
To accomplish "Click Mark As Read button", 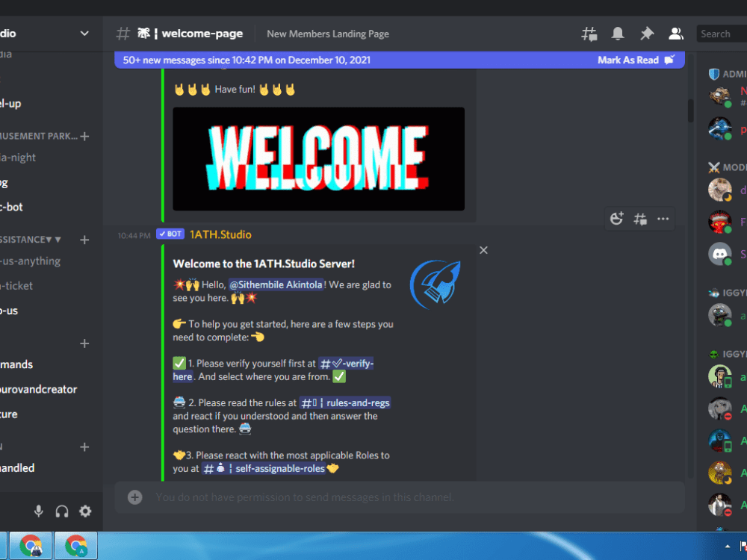I will coord(636,60).
